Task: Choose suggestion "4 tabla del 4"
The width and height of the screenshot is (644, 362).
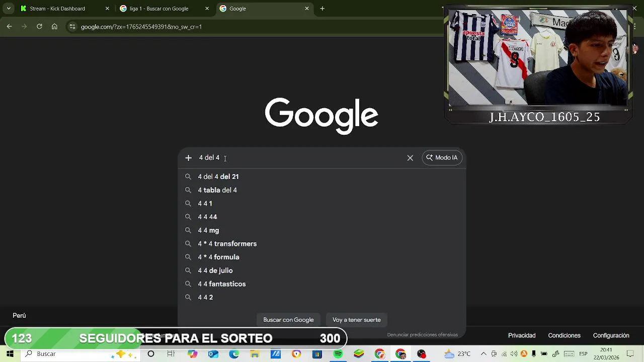Action: pos(322,190)
